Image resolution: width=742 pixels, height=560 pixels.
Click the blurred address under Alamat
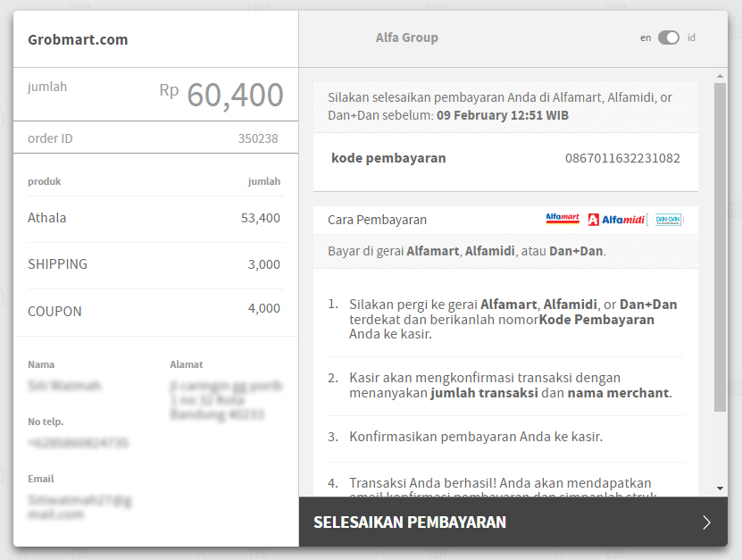(226, 400)
